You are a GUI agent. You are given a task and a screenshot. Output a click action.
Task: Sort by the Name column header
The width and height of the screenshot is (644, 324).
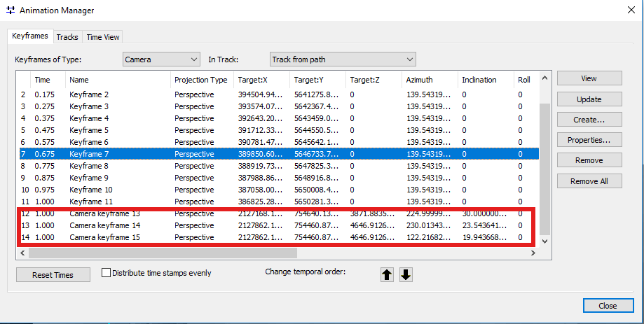[118, 80]
